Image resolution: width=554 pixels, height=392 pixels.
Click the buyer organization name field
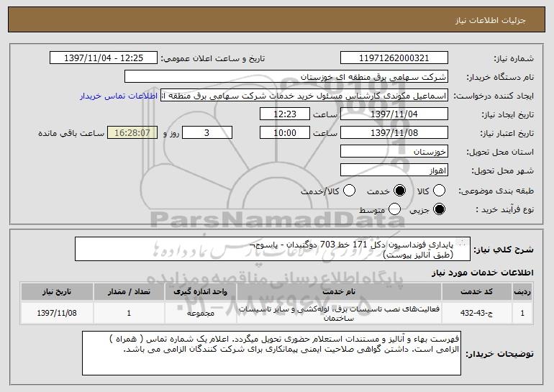coord(286,76)
